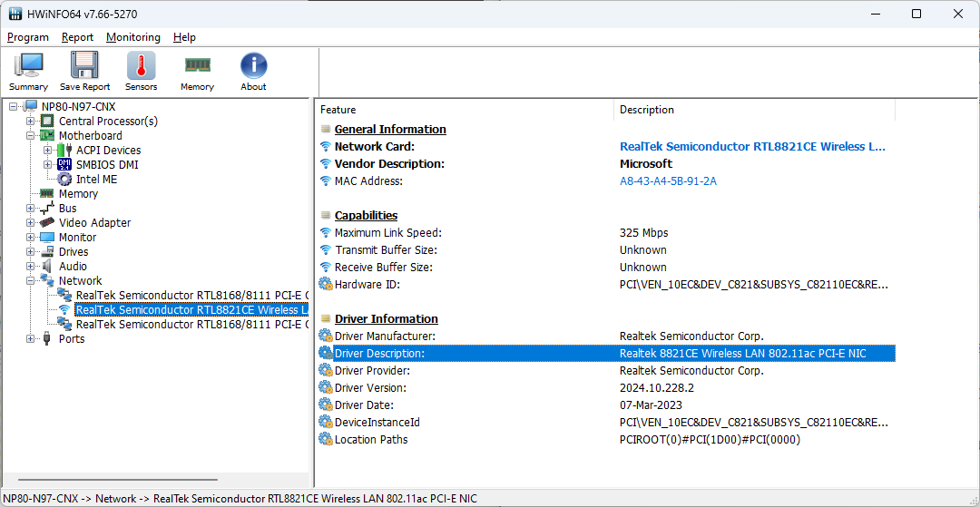Image resolution: width=980 pixels, height=507 pixels.
Task: Click the Network tree icon
Action: [x=47, y=281]
